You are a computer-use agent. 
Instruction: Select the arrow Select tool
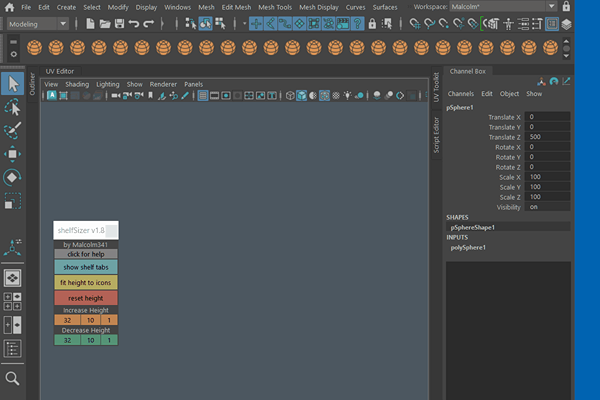[x=13, y=84]
